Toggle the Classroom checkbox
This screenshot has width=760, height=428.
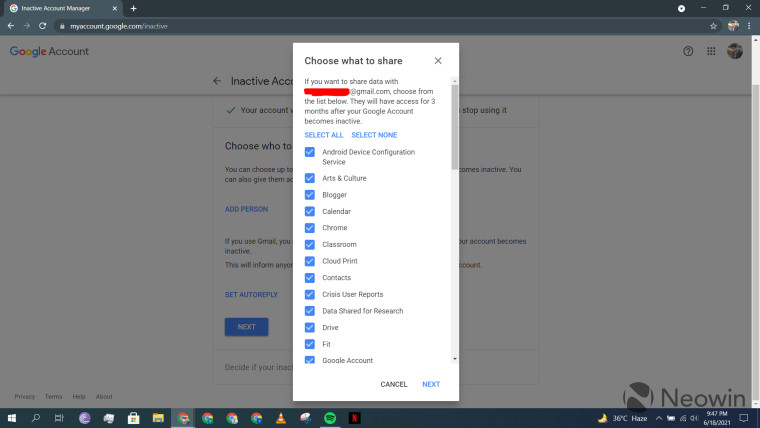(x=310, y=244)
